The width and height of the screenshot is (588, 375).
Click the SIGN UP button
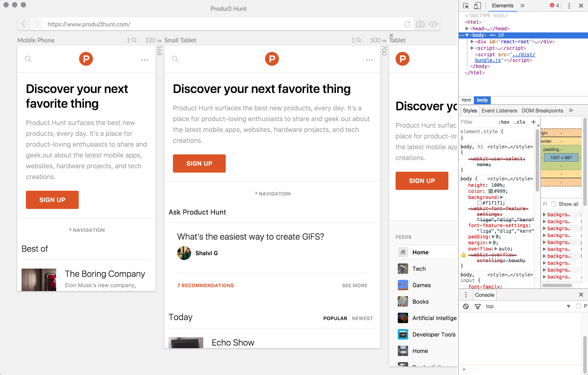point(199,163)
